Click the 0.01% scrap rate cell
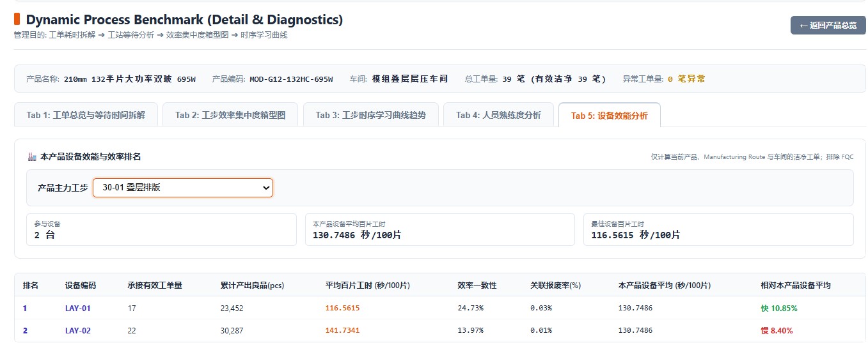This screenshot has height=343, width=868. point(541,330)
